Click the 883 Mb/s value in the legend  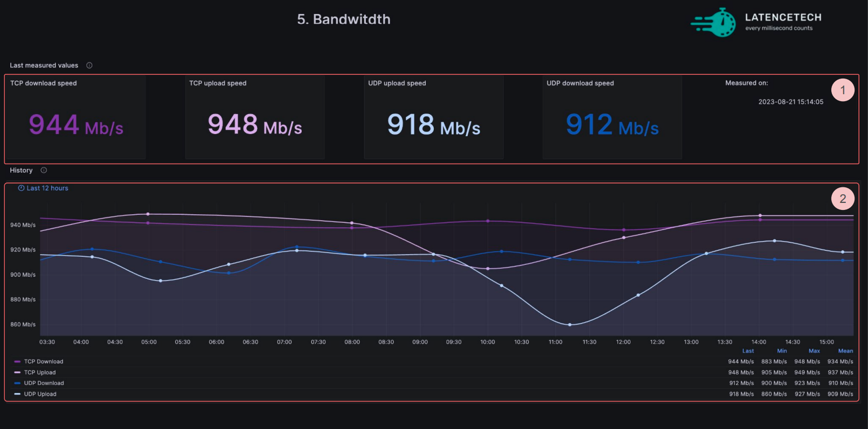tap(774, 362)
